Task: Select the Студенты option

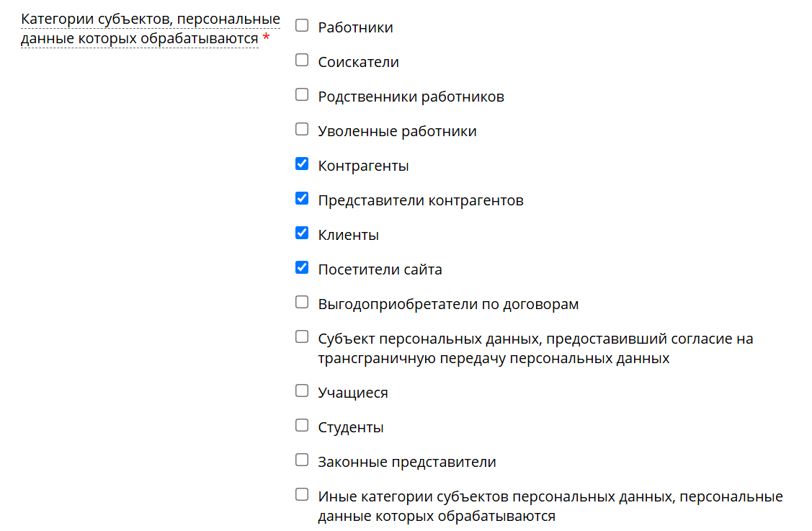Action: tap(301, 424)
